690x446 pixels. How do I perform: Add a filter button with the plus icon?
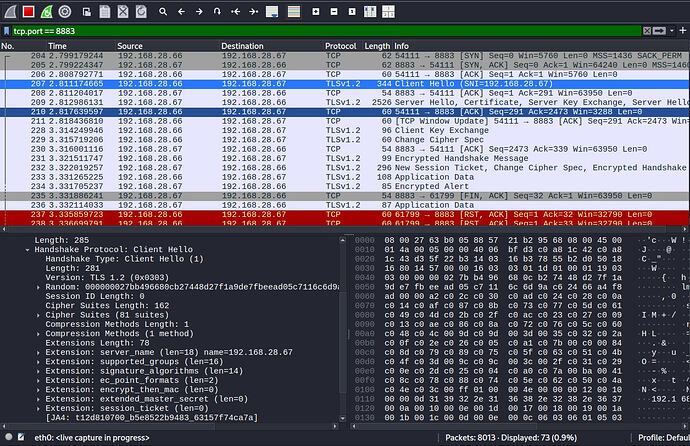pyautogui.click(x=683, y=30)
